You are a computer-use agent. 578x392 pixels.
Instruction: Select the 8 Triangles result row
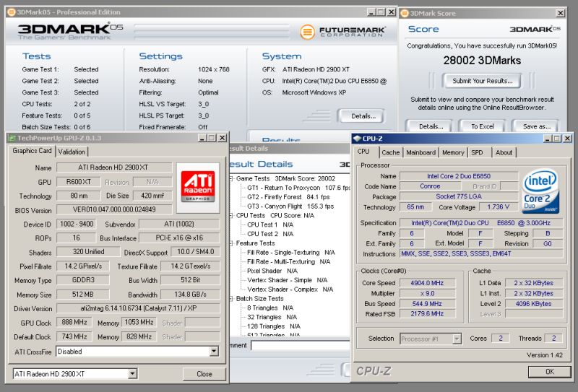[x=270, y=308]
